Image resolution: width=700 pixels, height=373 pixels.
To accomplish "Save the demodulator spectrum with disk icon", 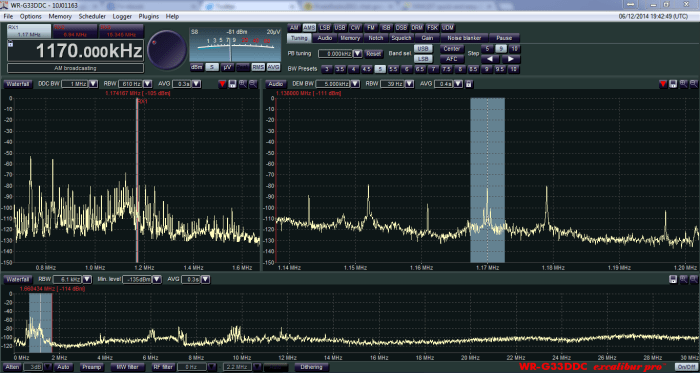I will click(673, 84).
